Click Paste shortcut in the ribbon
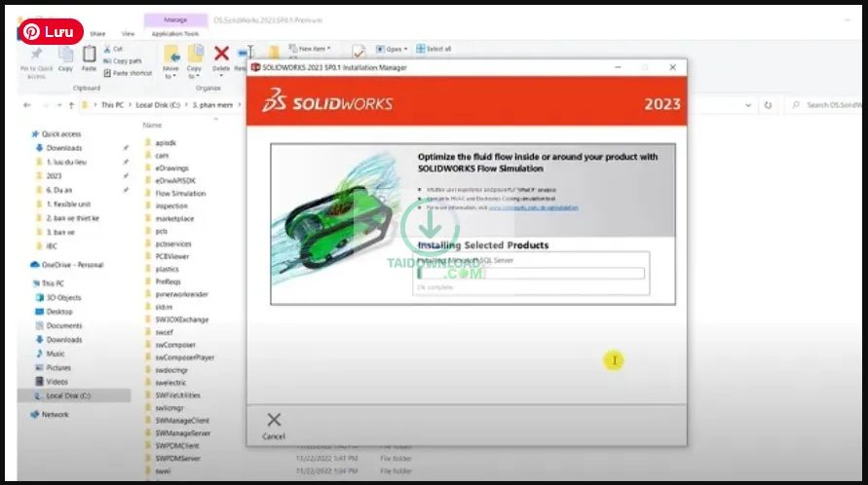 click(128, 73)
